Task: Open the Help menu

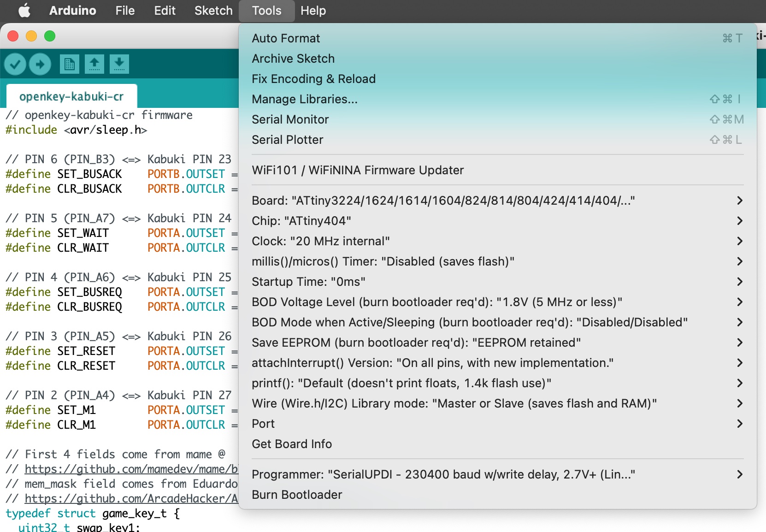Action: click(x=313, y=11)
